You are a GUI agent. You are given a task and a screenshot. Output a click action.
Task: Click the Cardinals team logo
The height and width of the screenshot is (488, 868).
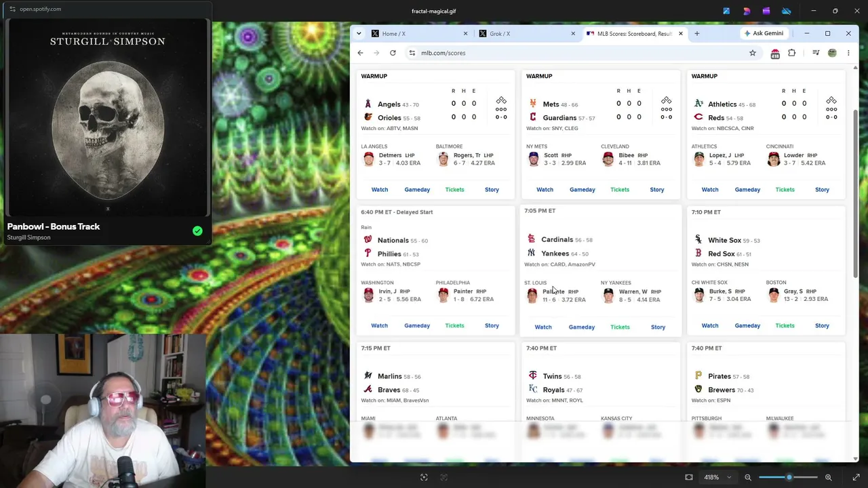coord(531,239)
